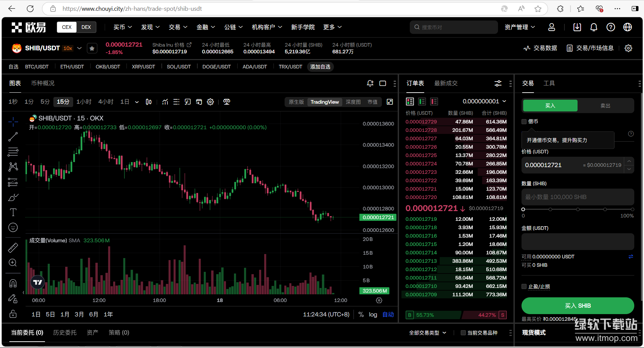
Task: Open the notification bell in top navigation
Action: click(594, 27)
